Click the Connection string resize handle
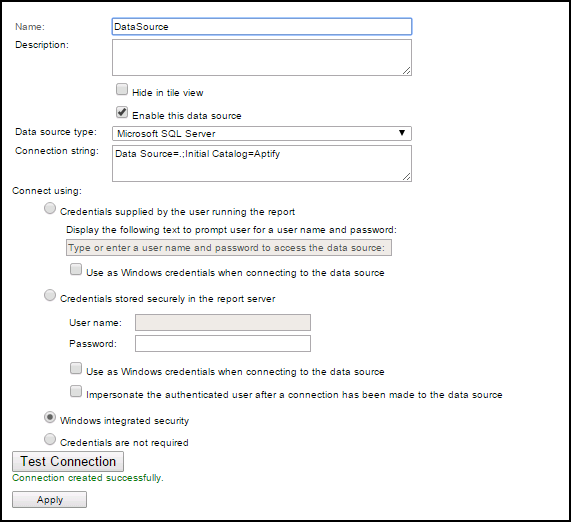Viewport: 571px width, 522px height. pos(407,177)
